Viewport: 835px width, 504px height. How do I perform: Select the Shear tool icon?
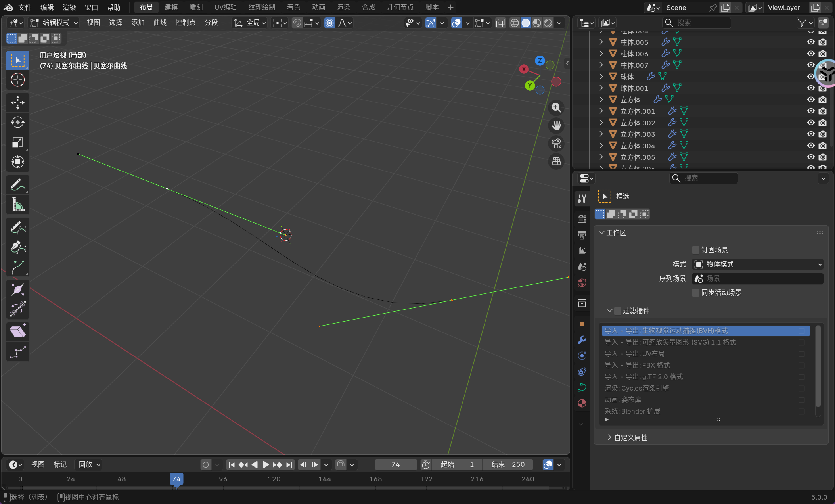(x=17, y=332)
